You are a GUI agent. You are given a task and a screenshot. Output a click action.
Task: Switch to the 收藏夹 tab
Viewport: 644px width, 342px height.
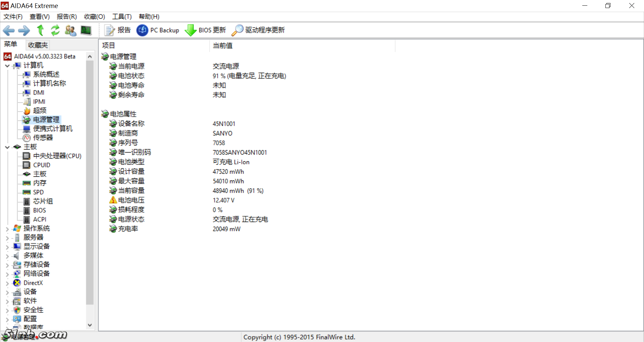tap(38, 45)
